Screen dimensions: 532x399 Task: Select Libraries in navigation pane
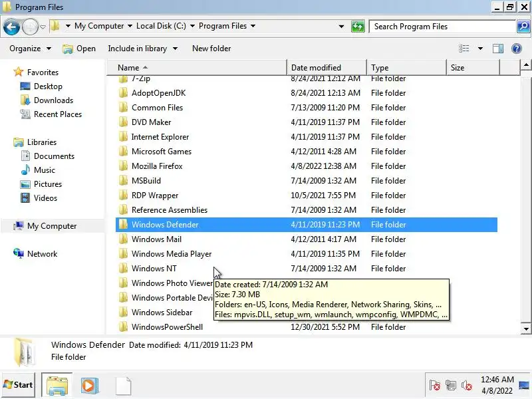click(x=42, y=142)
